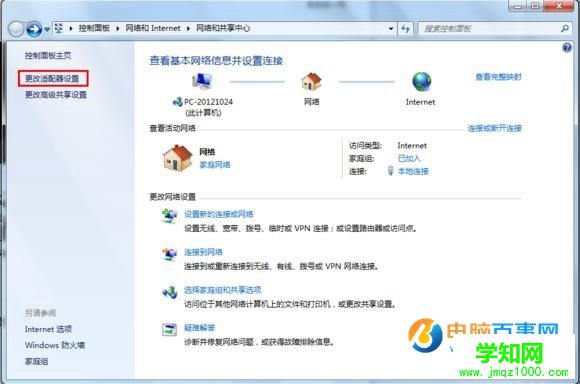This screenshot has height=384, width=580.
Task: Open Internet 选项 link in sidebar
Action: [x=48, y=329]
